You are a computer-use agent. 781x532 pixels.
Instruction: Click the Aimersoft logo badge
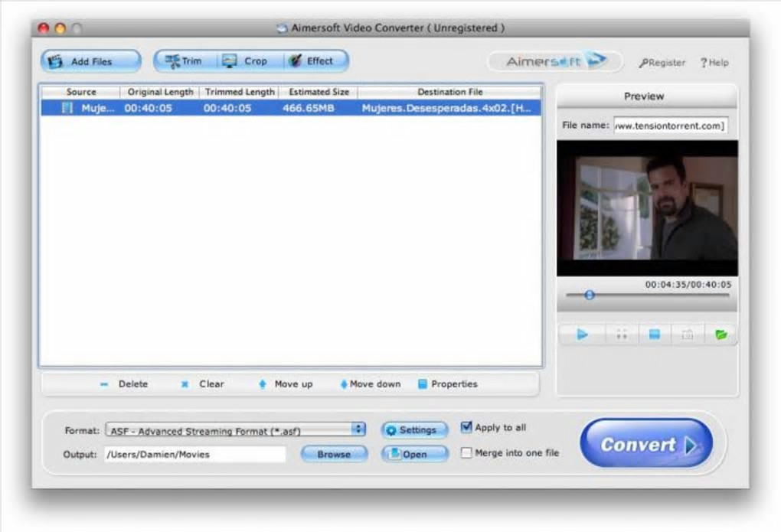pos(555,61)
